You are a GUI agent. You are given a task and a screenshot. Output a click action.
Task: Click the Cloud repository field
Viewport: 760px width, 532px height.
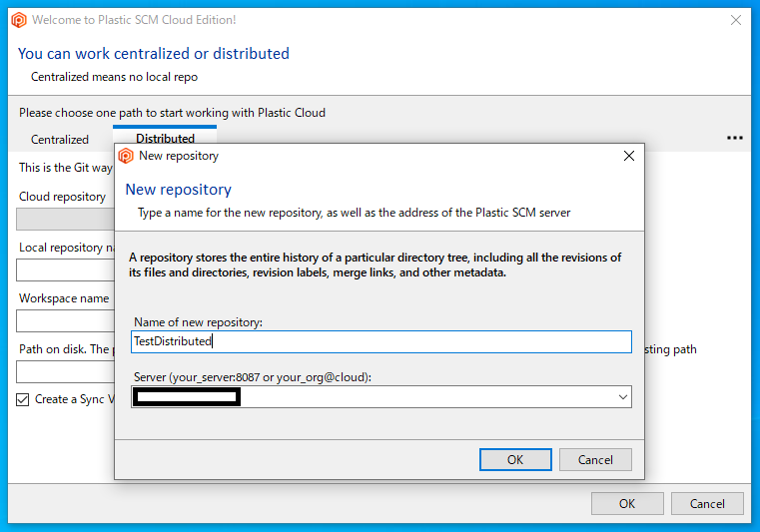tap(66, 219)
